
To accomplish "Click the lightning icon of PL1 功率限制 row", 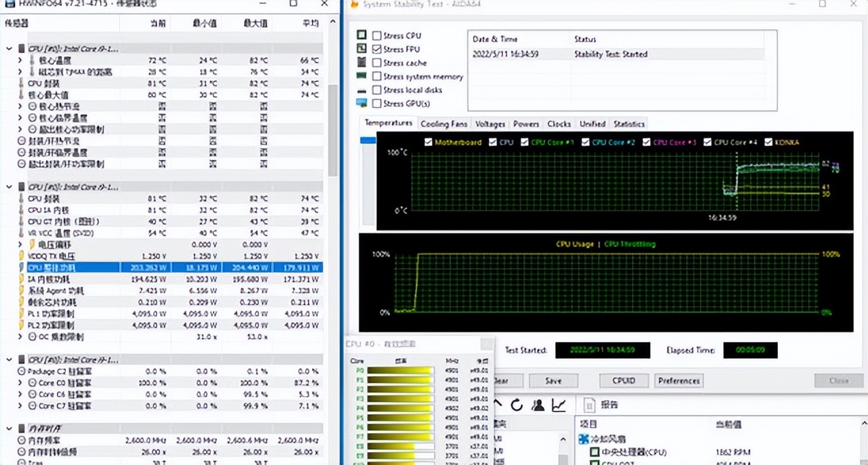I will [x=22, y=314].
